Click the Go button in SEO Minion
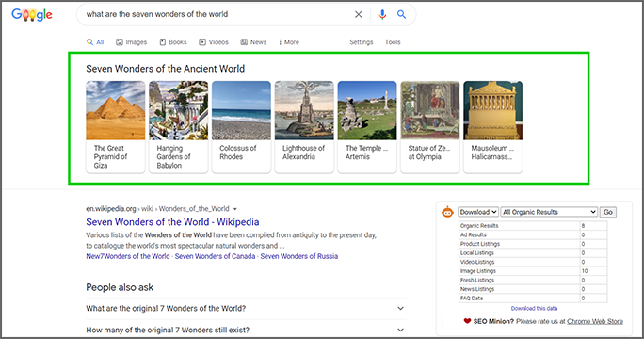This screenshot has height=339, width=644. click(x=608, y=212)
